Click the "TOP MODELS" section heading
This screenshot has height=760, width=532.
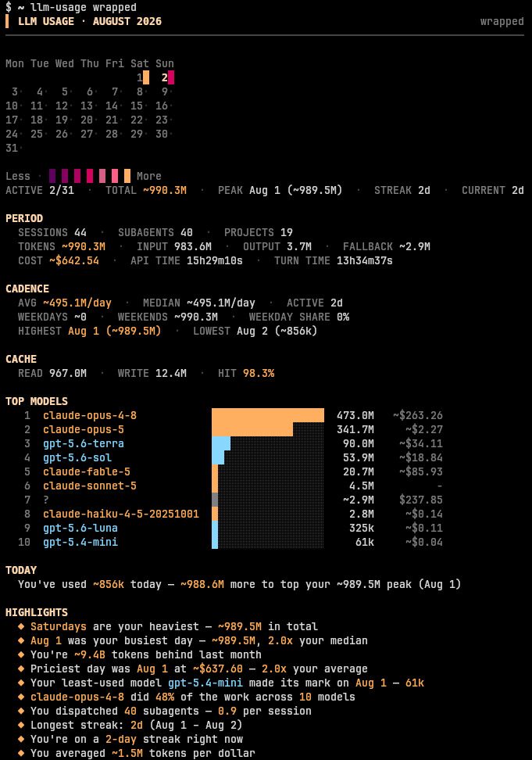click(37, 401)
